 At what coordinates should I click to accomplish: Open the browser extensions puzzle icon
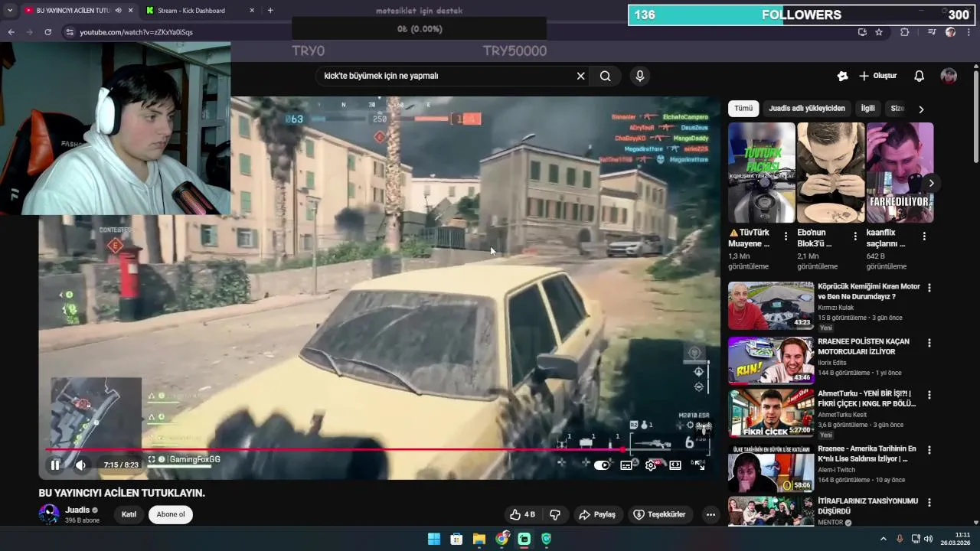pyautogui.click(x=905, y=32)
